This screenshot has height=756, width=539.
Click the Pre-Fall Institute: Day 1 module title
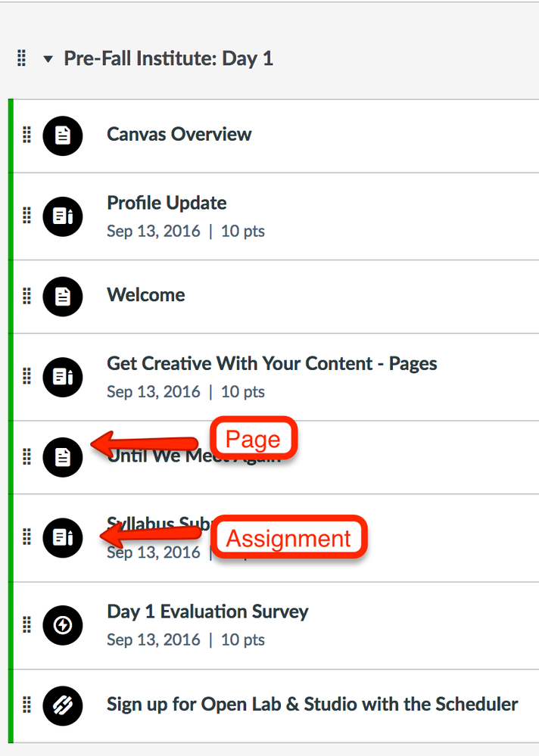click(x=168, y=58)
